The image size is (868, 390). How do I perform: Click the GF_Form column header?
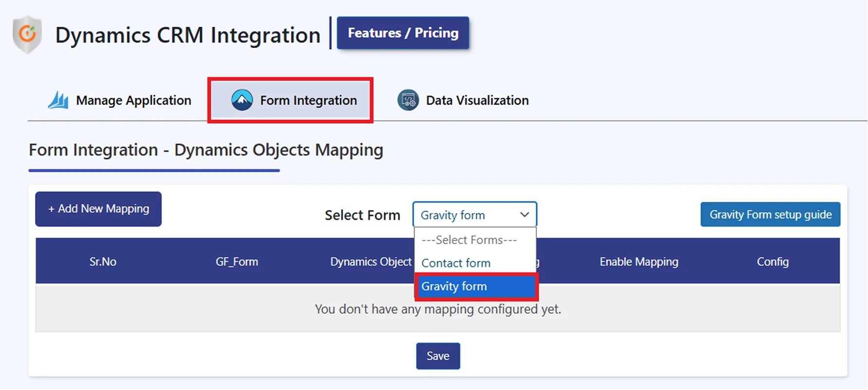tap(237, 262)
